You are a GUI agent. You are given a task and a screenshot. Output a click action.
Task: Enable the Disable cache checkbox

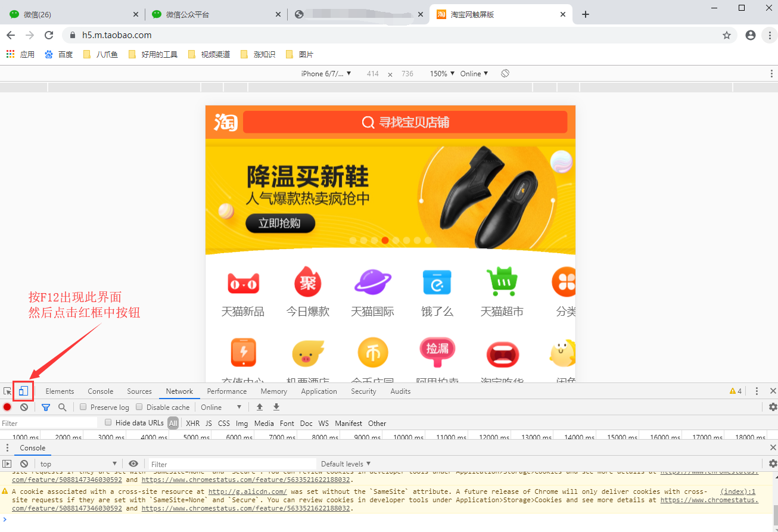[x=139, y=407]
